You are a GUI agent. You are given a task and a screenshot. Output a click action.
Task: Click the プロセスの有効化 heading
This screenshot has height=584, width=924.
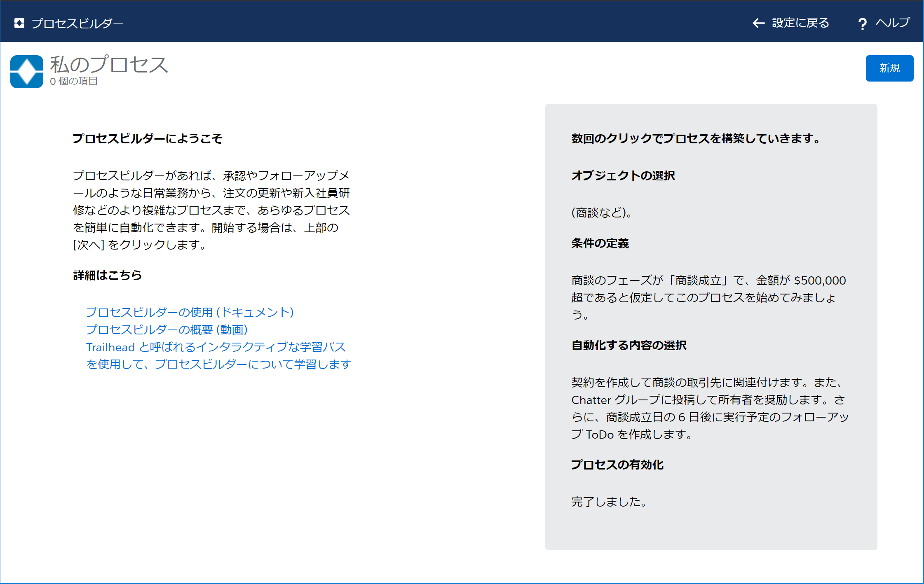tap(617, 465)
